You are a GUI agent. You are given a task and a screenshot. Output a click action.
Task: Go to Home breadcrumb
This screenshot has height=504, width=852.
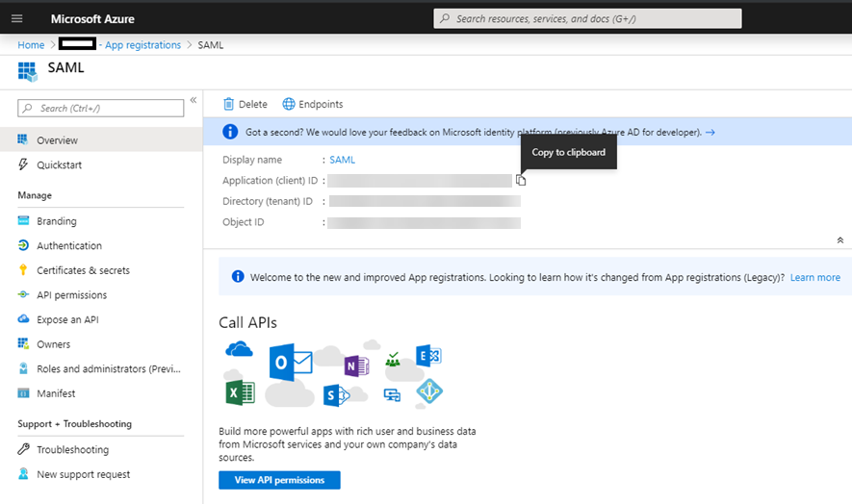31,45
